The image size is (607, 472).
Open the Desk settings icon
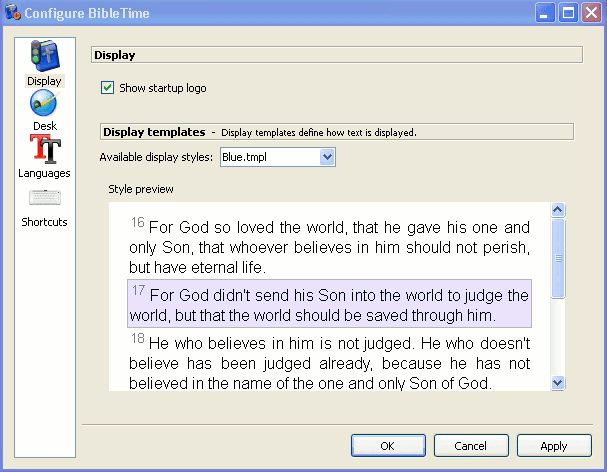coord(44,103)
